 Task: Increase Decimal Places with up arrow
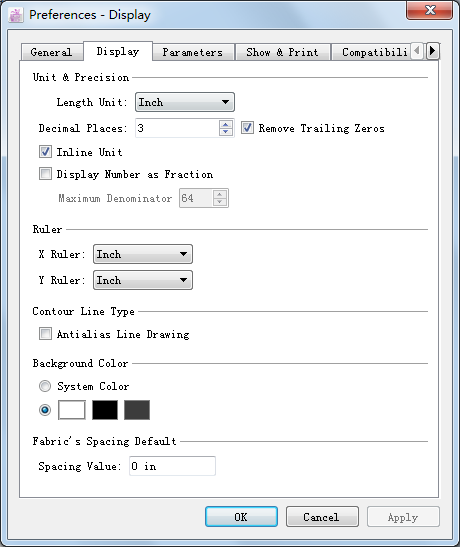point(225,124)
